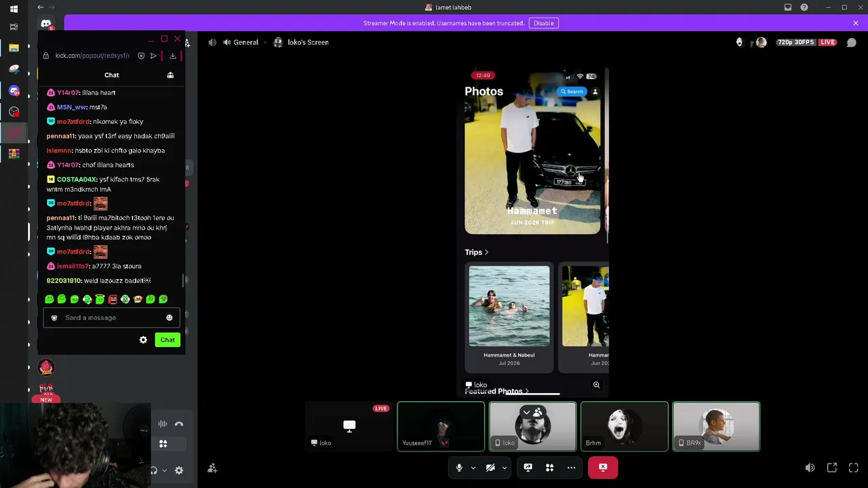
Task: Click username ismail11o7 in chat
Action: (x=73, y=266)
